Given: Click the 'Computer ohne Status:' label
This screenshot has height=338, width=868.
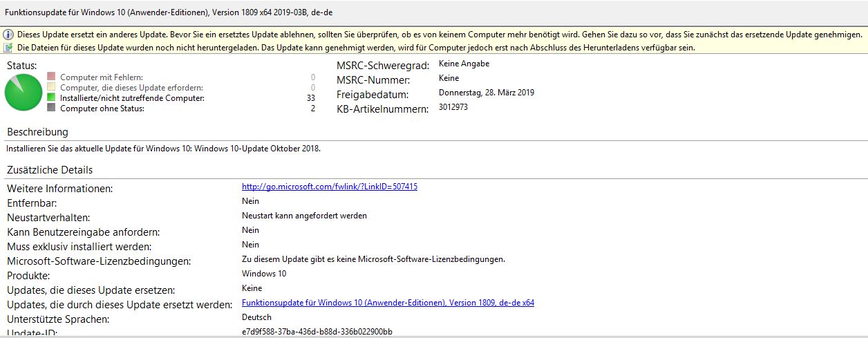Looking at the screenshot, I should tap(102, 109).
